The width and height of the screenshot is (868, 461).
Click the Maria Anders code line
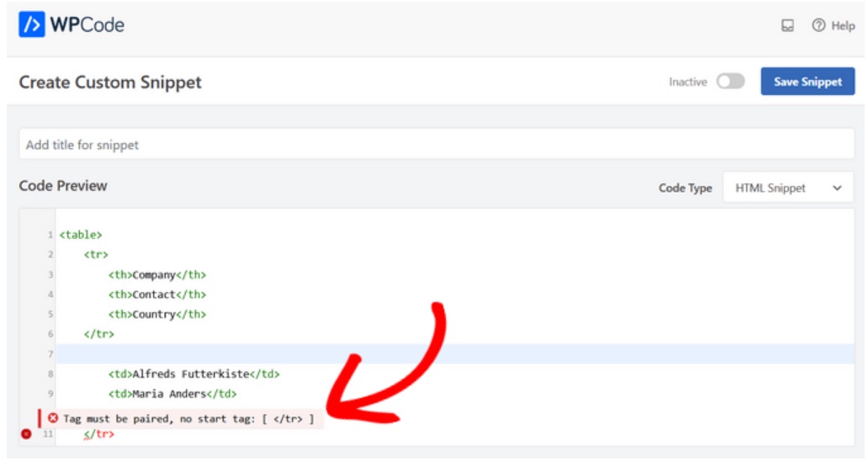(172, 394)
